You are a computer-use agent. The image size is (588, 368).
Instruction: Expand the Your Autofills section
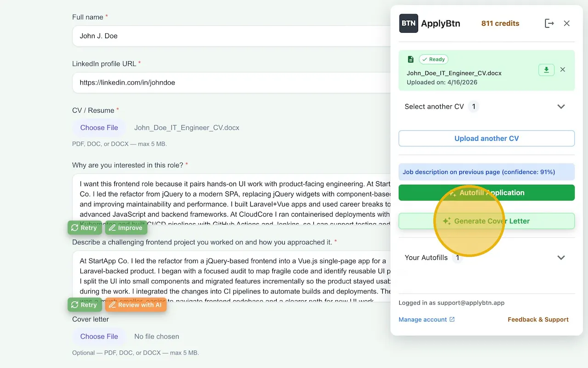click(x=486, y=258)
